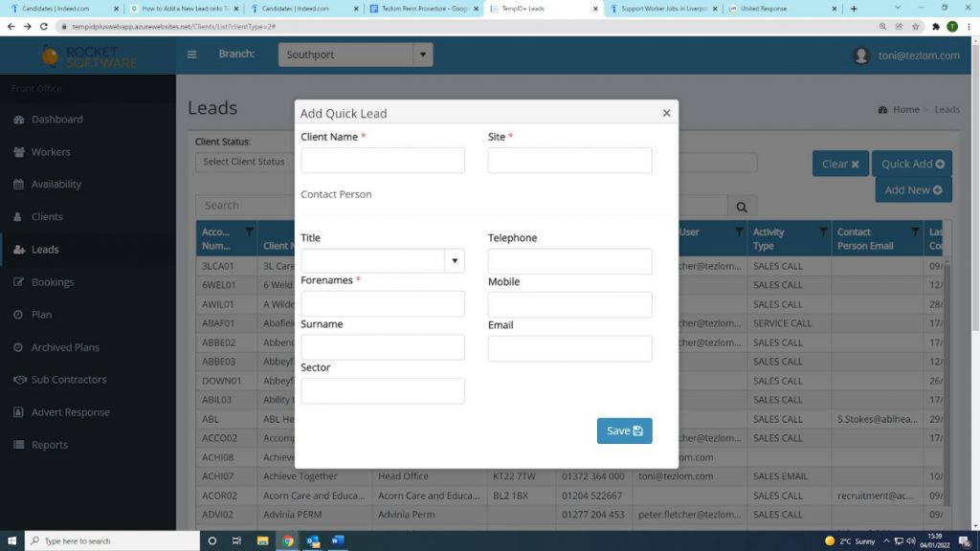Open the Select Client Status dropdown
The width and height of the screenshot is (980, 551).
(244, 162)
